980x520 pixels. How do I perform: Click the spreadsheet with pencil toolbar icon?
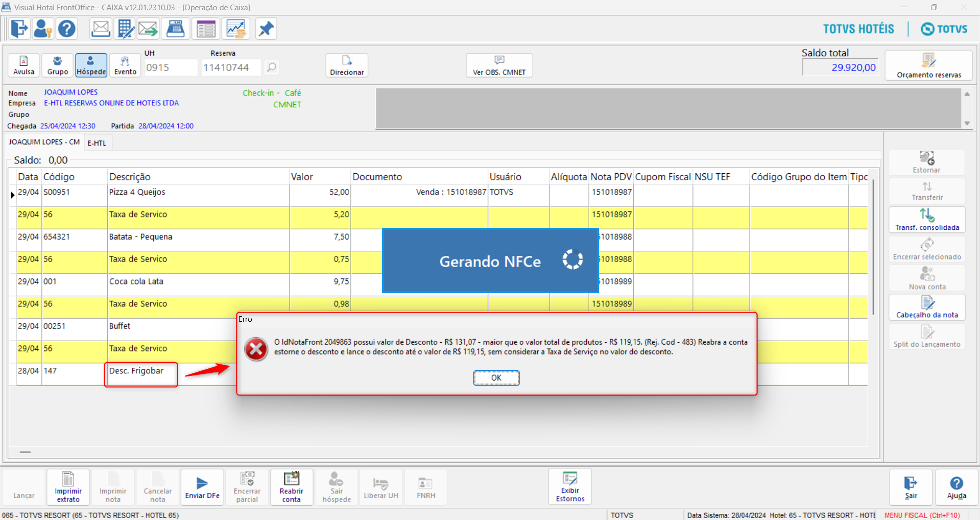point(125,29)
